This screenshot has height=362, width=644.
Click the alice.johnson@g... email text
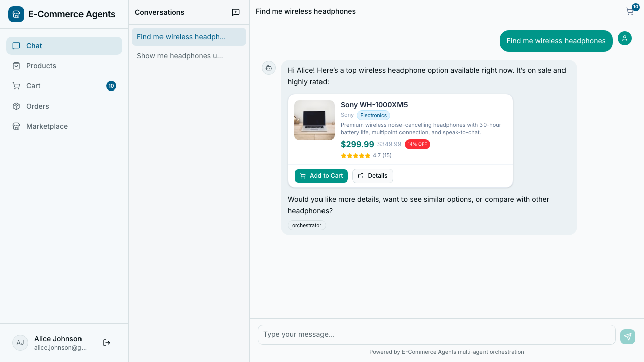[x=60, y=348]
